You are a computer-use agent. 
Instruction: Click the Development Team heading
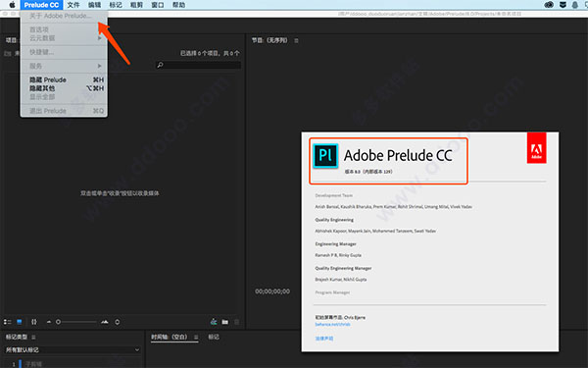[x=334, y=195]
